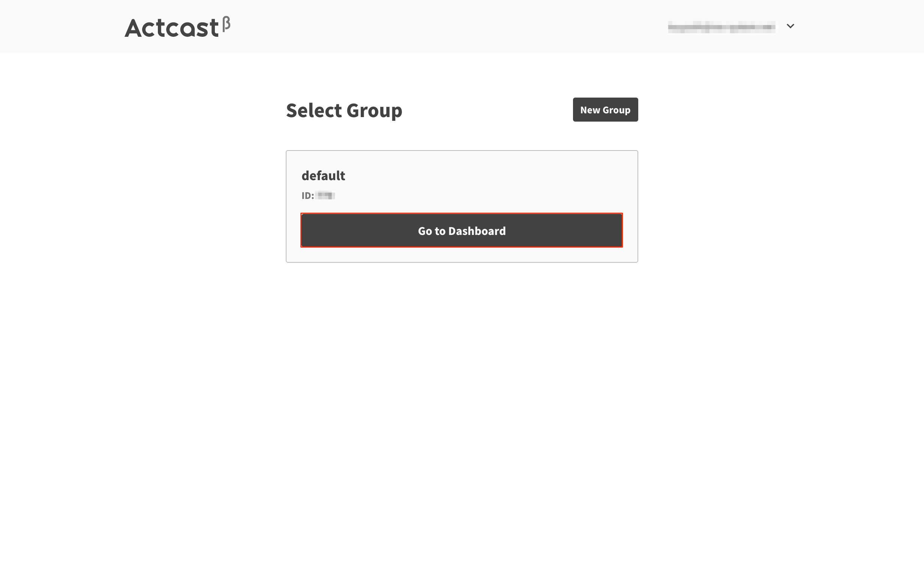Create a group with New Group button

pos(605,110)
